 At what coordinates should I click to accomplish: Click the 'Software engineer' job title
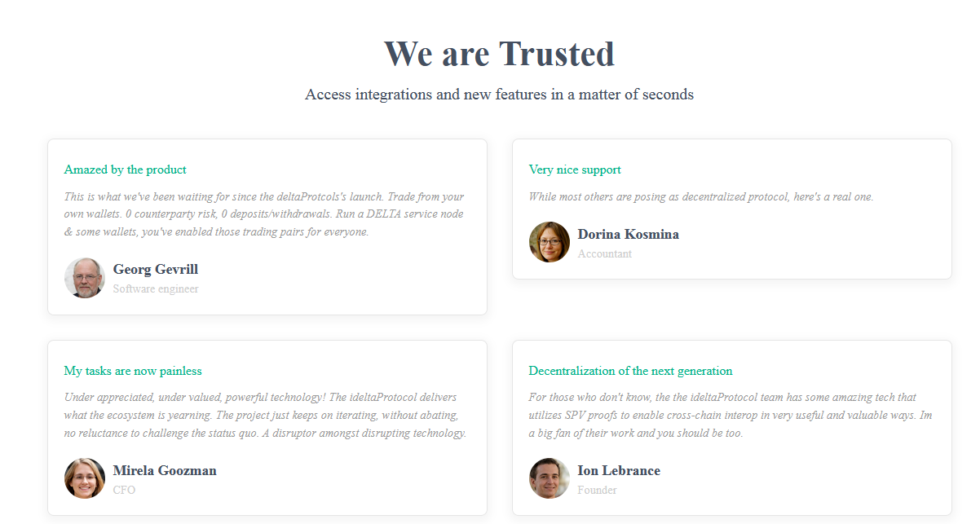click(x=156, y=289)
